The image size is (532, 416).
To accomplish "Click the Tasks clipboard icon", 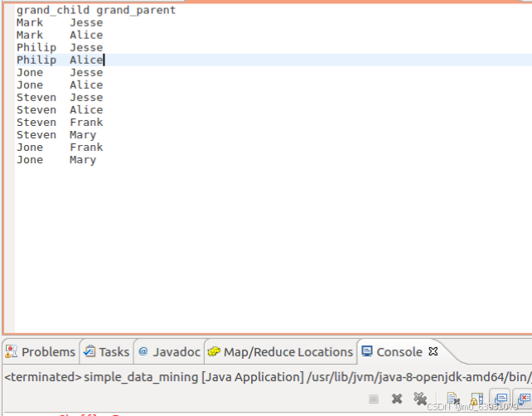I will tap(89, 351).
